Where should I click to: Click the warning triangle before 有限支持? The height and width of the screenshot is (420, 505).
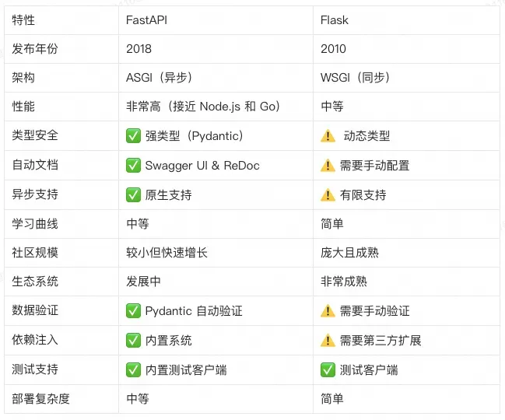328,194
